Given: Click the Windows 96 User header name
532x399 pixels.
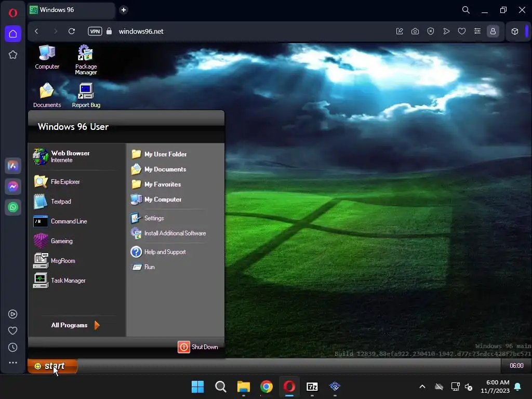Looking at the screenshot, I should coord(73,127).
